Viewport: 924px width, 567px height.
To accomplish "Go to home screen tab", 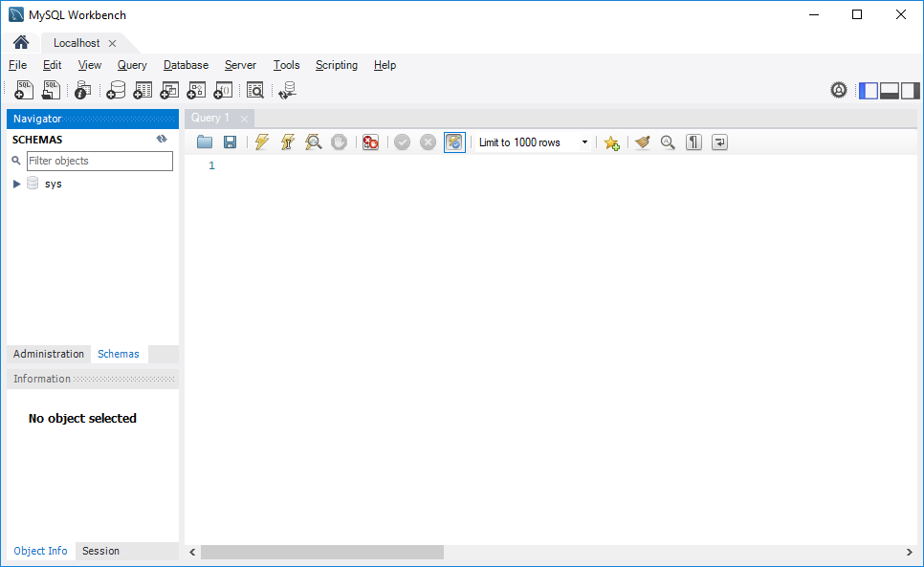I will [x=21, y=42].
